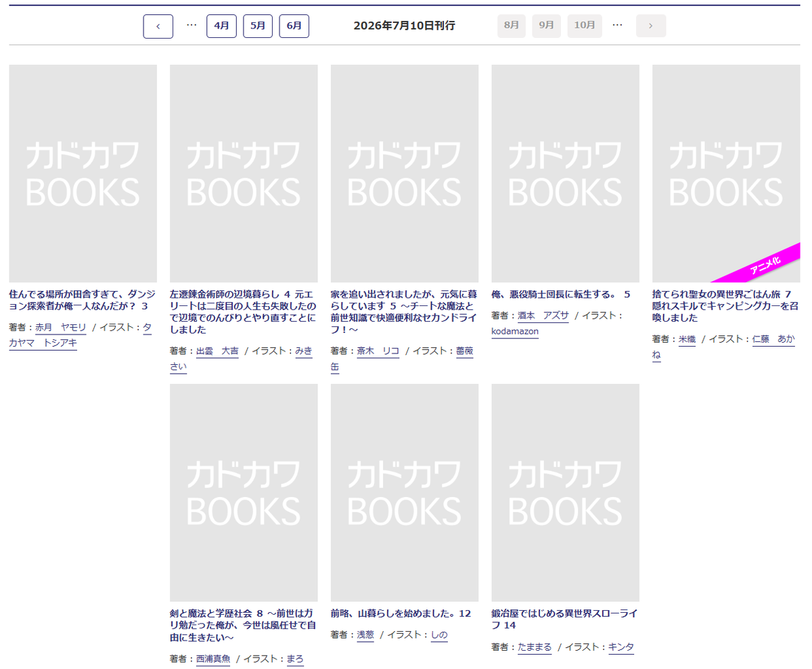The height and width of the screenshot is (669, 812).
Task: Visit author 赤月 ヤモリ
Action: pos(61,327)
